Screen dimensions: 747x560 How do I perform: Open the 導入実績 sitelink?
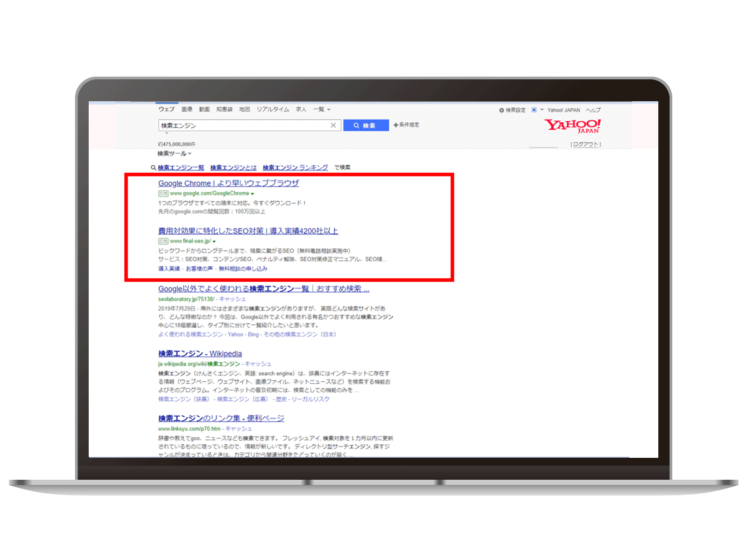coord(169,269)
